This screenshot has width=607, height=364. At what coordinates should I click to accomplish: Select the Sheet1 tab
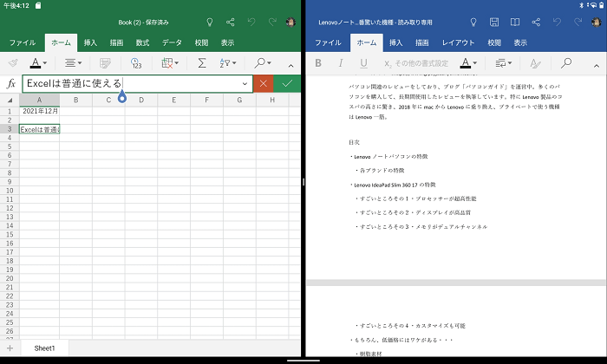[44, 348]
